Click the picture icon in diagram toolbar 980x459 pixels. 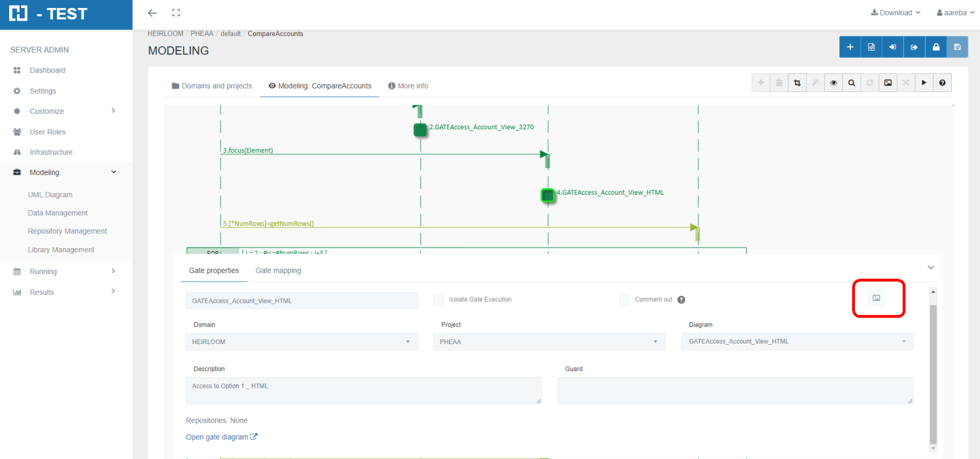[x=888, y=83]
